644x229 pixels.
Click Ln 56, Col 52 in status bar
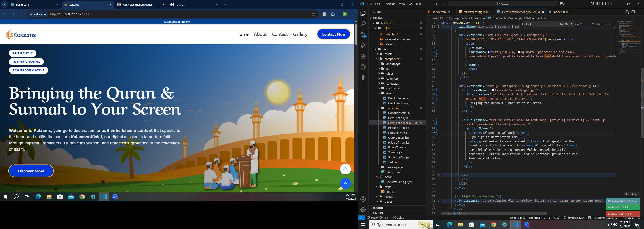(x=517, y=218)
